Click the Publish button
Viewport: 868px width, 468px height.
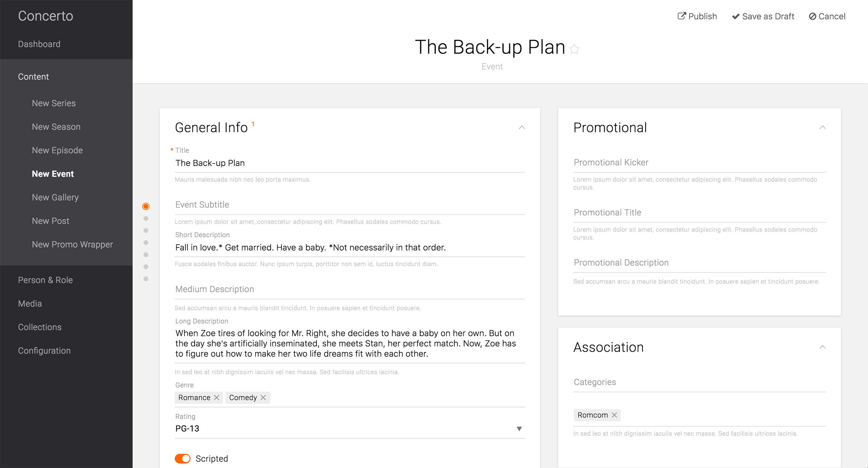[697, 16]
